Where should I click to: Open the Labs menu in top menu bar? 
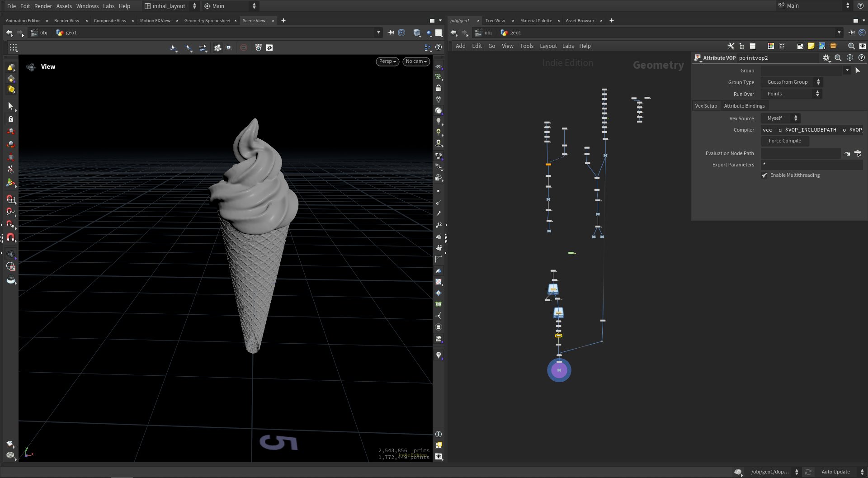click(108, 6)
